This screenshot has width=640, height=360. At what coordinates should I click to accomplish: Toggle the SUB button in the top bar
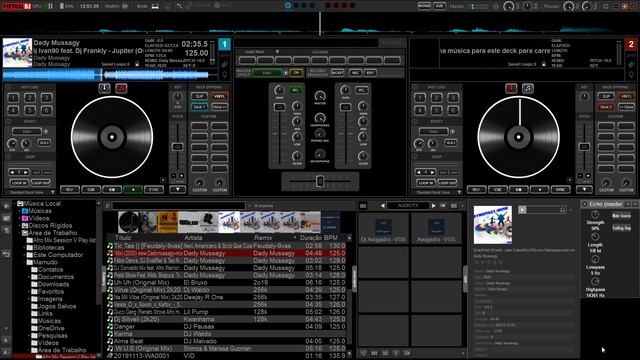pyautogui.click(x=439, y=6)
